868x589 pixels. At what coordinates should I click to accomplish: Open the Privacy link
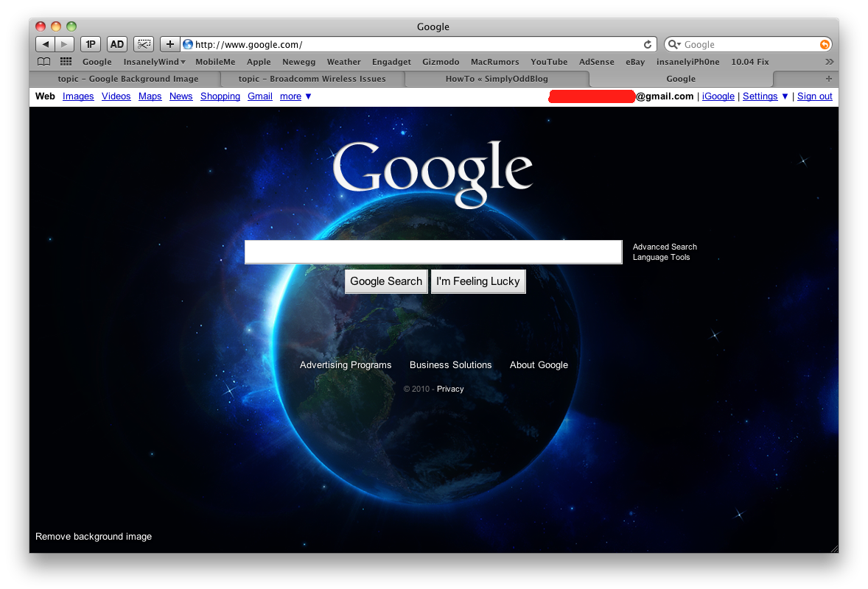tap(450, 389)
